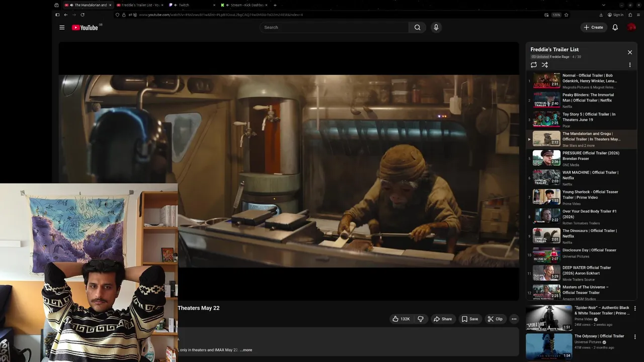The image size is (644, 362).
Task: Click Freddie's Trailer List playlist title
Action: click(554, 49)
